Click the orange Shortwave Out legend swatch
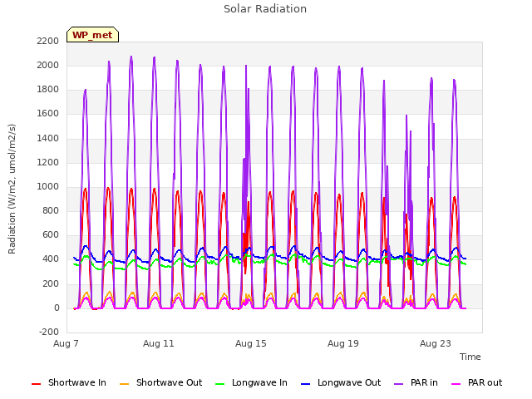532x399 pixels. [x=124, y=384]
